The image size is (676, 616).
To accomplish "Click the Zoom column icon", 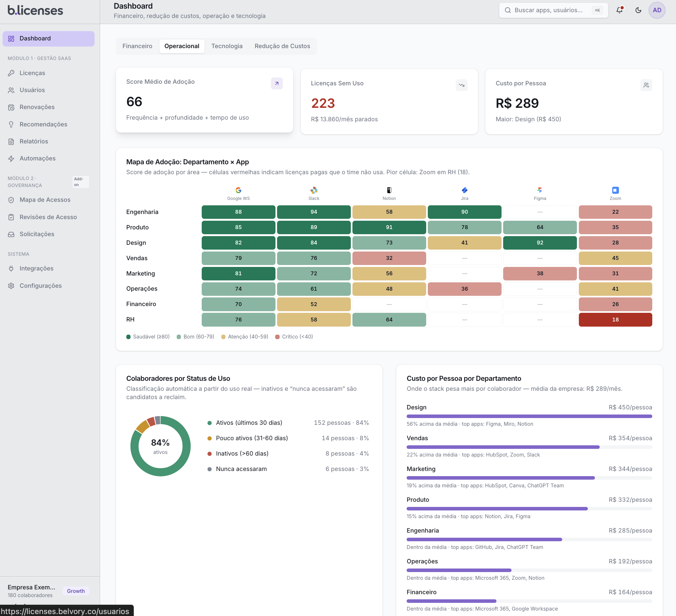I will [x=615, y=190].
